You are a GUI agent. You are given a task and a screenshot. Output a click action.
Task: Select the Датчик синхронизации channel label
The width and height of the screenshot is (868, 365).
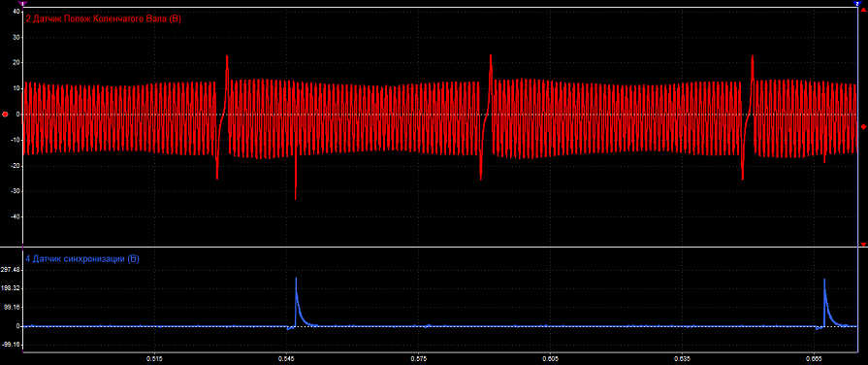point(81,258)
